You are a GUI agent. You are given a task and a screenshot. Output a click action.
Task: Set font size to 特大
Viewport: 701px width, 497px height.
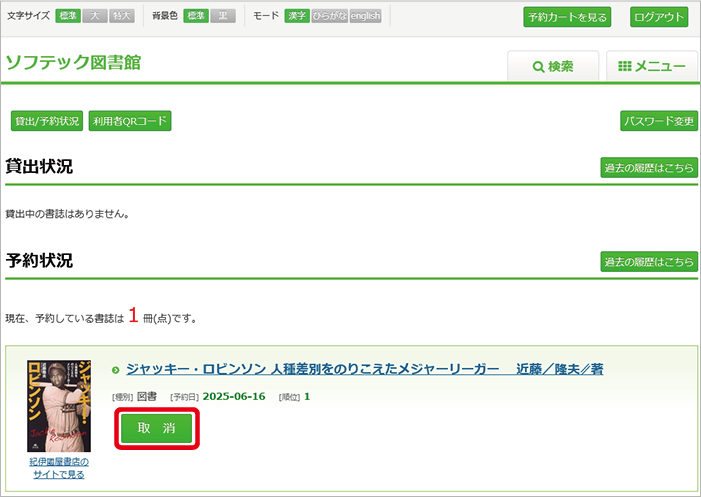122,16
